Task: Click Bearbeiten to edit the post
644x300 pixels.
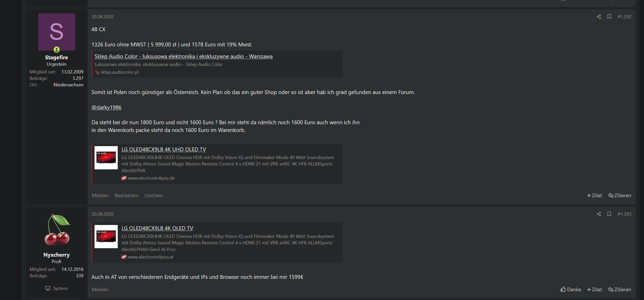Action: [126, 195]
